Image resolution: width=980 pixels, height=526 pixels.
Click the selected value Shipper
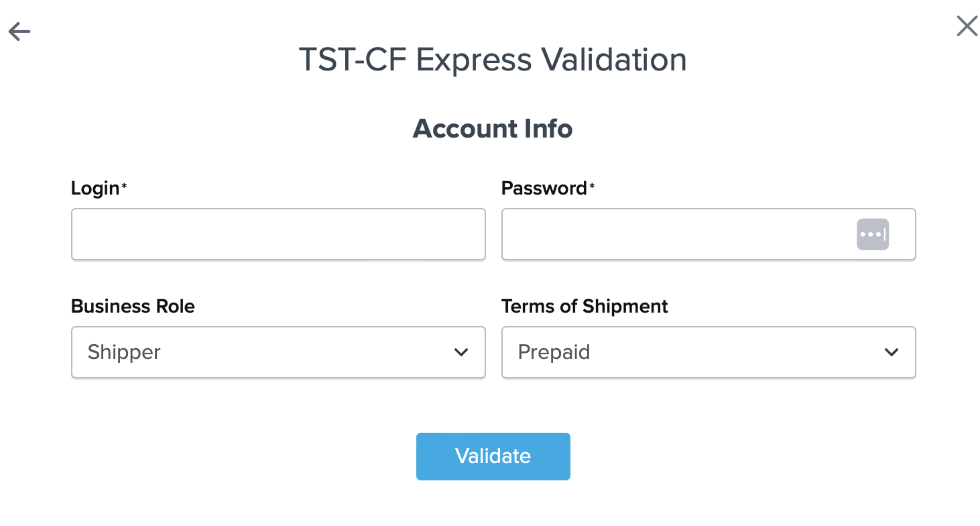124,352
